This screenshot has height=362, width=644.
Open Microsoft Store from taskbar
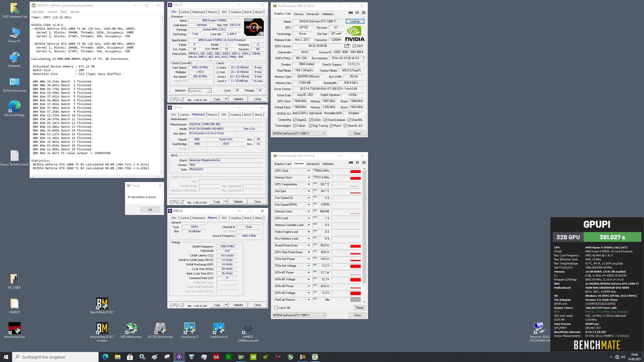[x=130, y=357]
